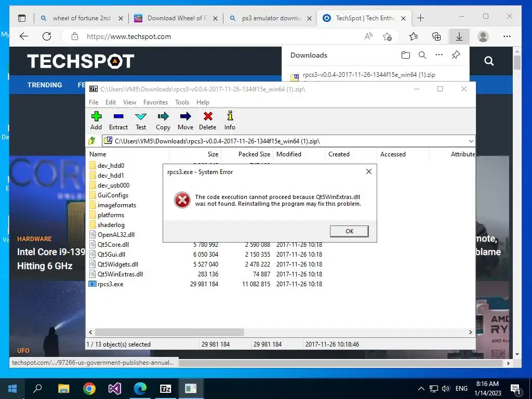Run the Test tool in 7-Zip
The width and height of the screenshot is (532, 399).
tap(141, 121)
